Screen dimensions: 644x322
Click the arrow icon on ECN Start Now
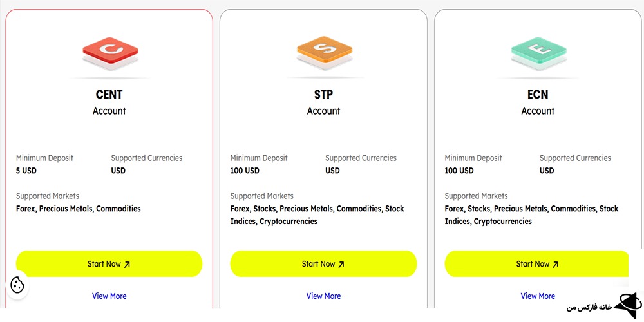coord(556,264)
